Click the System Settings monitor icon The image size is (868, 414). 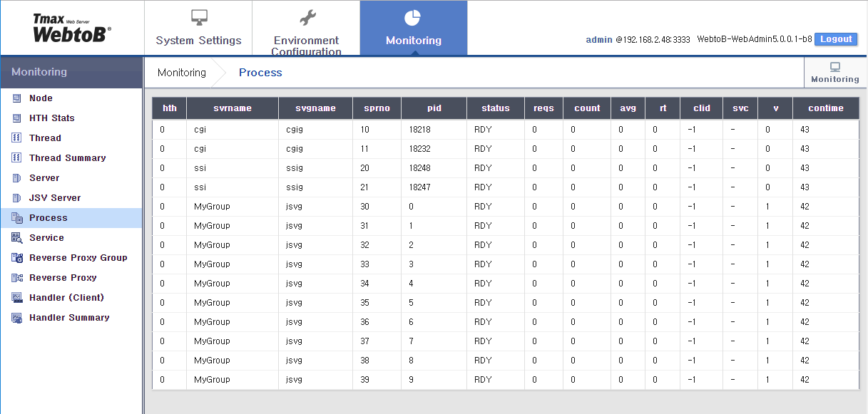tap(199, 18)
